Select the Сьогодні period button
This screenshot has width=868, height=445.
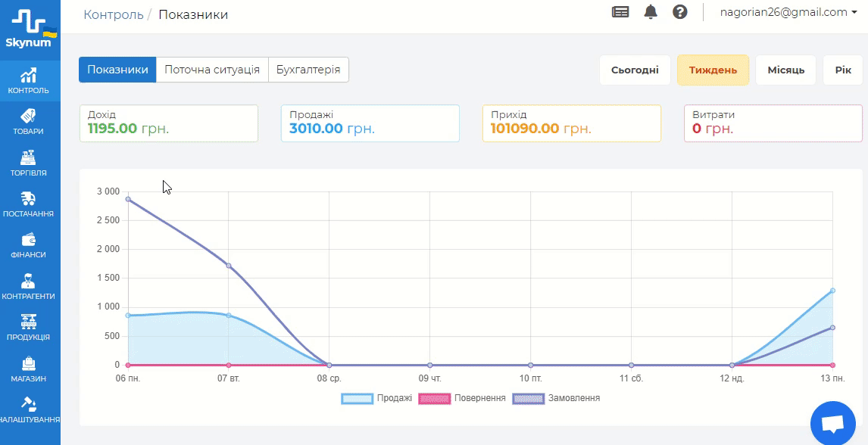pyautogui.click(x=635, y=70)
